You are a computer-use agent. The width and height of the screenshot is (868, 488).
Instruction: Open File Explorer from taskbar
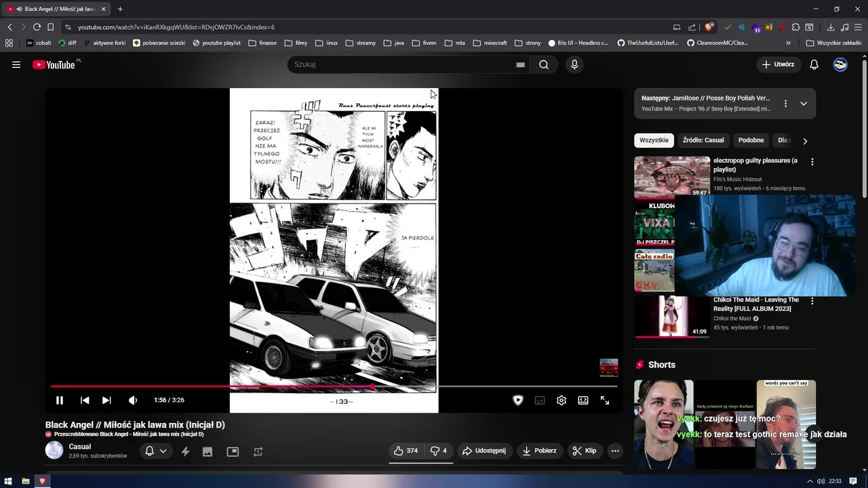coord(26,481)
